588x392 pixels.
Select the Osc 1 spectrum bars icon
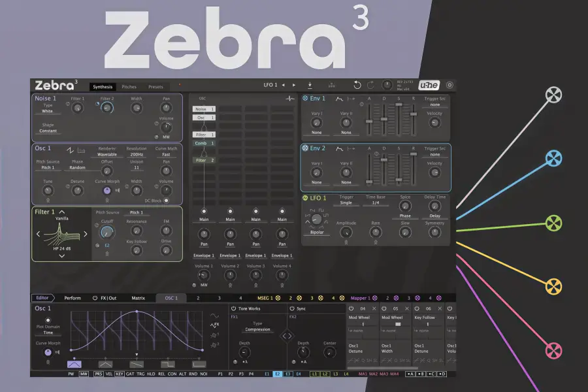81,150
